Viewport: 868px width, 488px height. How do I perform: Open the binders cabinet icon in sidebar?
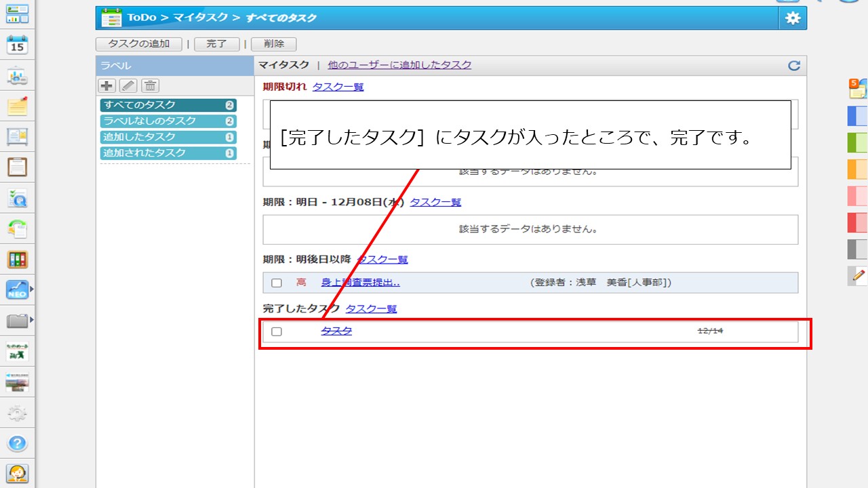tap(17, 260)
